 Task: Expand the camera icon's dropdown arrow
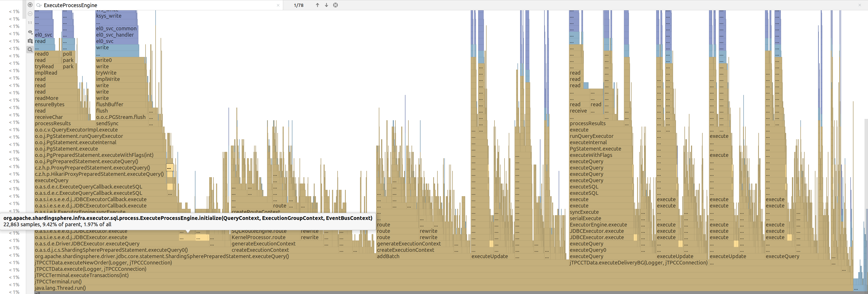tap(32, 43)
